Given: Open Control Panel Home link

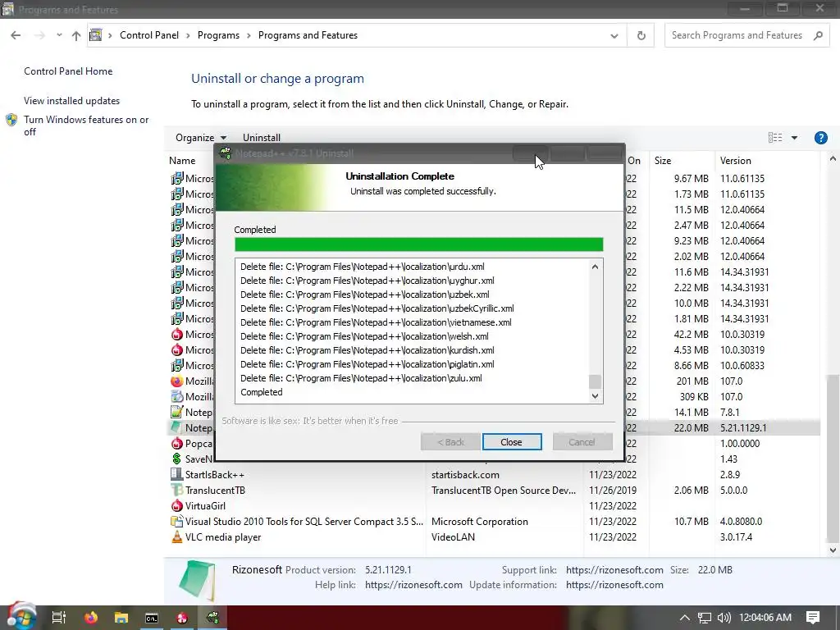Looking at the screenshot, I should click(x=68, y=71).
